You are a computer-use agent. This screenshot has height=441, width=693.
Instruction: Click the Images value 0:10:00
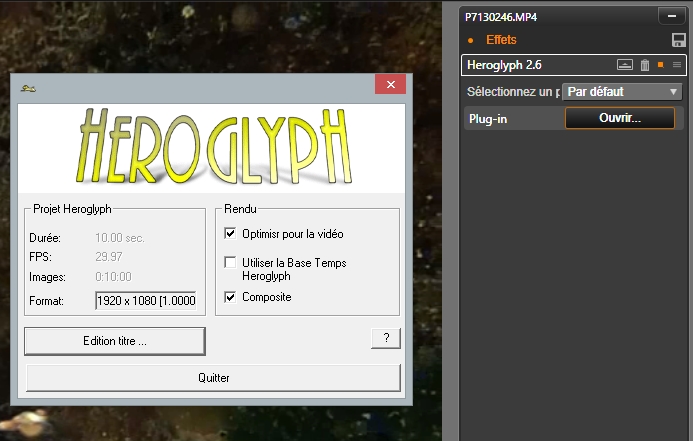[113, 277]
